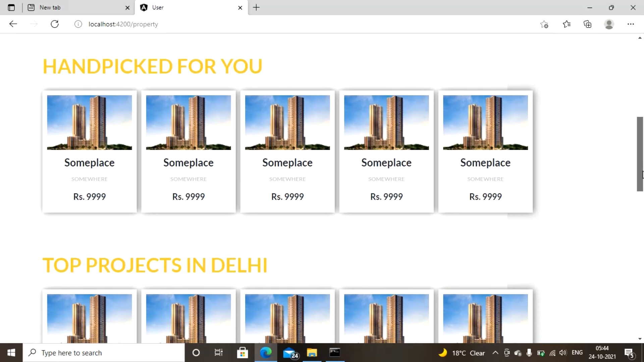644x362 pixels.
Task: Click the page vertical scrollbar thumb
Action: pyautogui.click(x=640, y=154)
